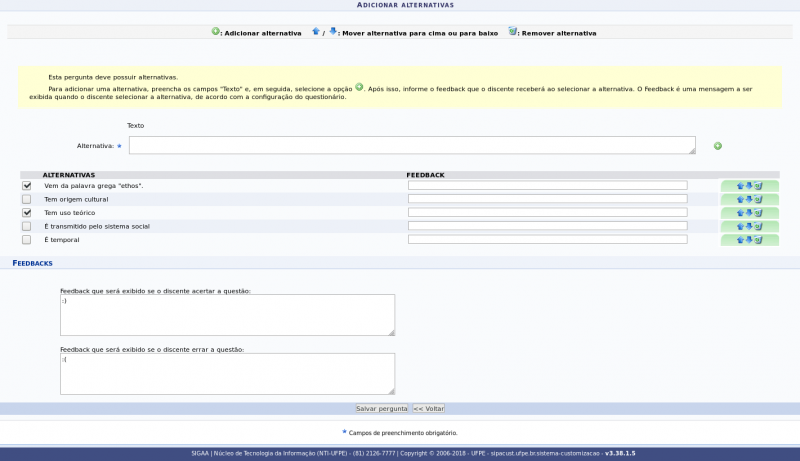
Task: Click the version text 'v3.38.1.5' in footer
Action: click(x=620, y=453)
